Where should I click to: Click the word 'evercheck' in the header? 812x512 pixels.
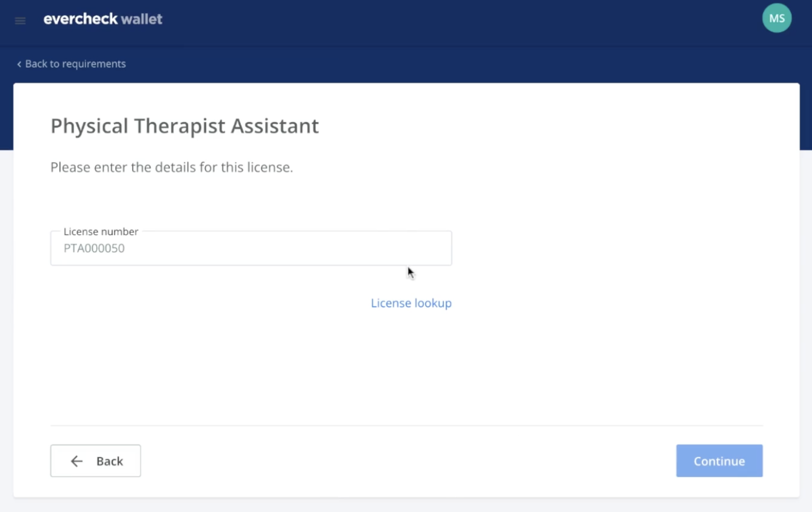click(x=81, y=19)
